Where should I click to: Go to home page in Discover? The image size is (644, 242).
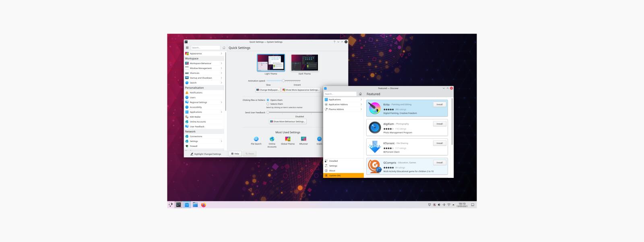(x=360, y=94)
